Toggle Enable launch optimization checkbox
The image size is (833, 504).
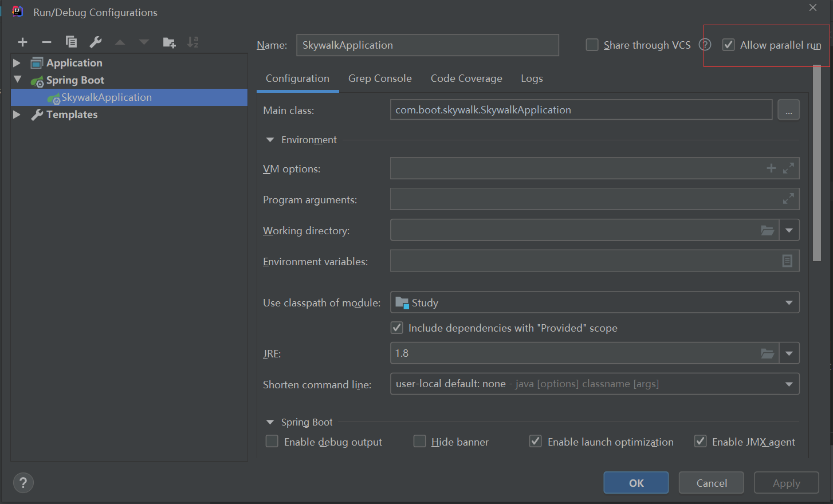coord(535,441)
